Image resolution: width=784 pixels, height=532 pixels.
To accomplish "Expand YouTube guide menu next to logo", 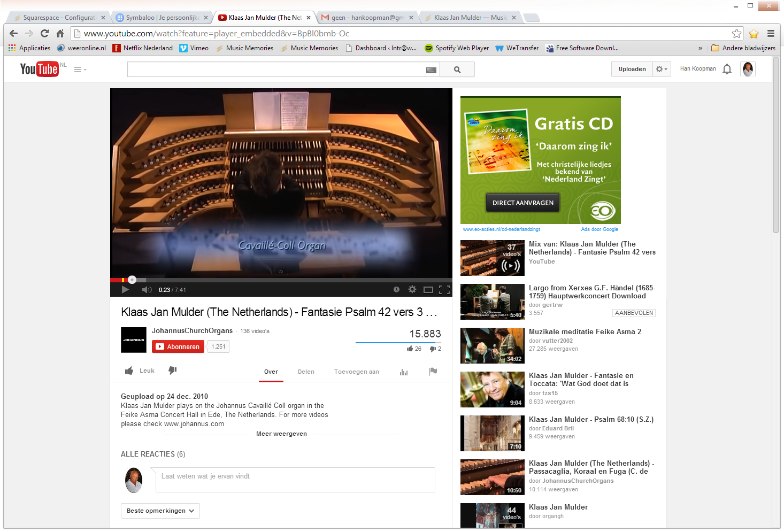I will (80, 70).
